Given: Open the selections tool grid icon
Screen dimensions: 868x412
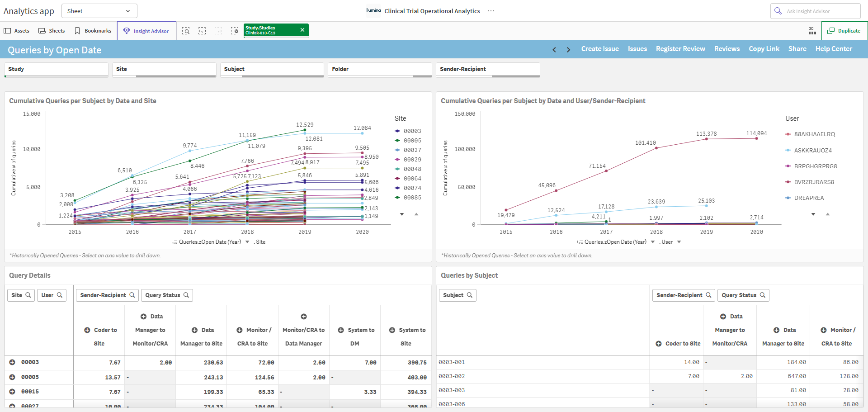Looking at the screenshot, I should point(812,31).
